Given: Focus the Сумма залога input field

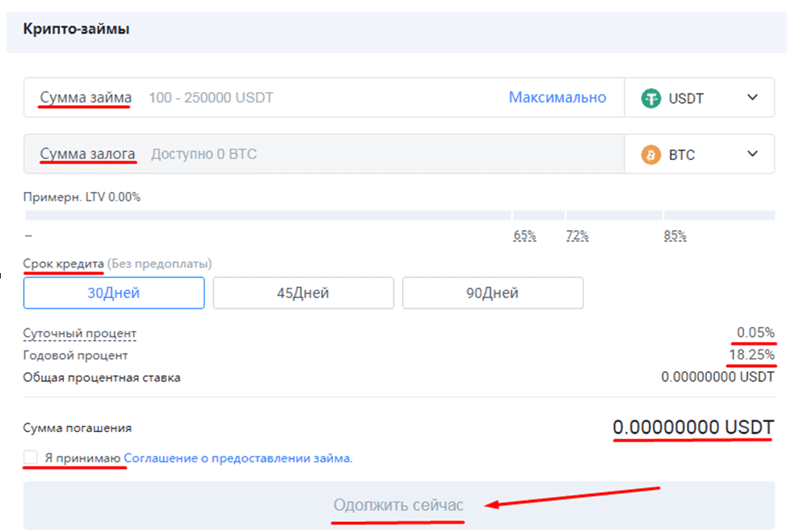Looking at the screenshot, I should pos(324,154).
